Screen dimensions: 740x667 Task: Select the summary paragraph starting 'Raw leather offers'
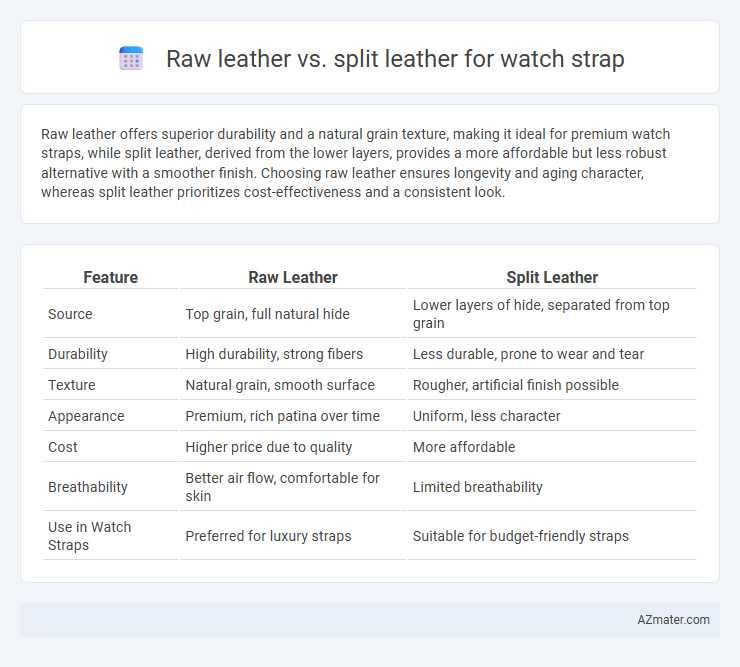click(x=355, y=163)
